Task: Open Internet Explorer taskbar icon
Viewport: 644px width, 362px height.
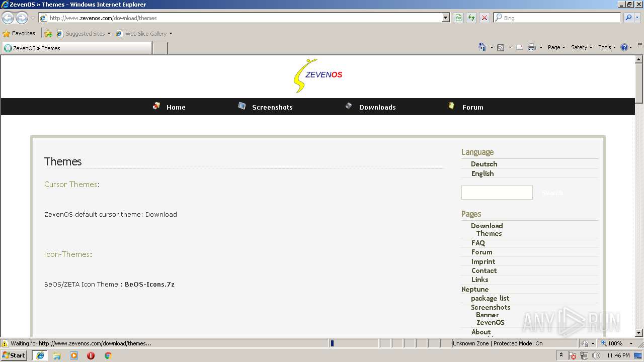Action: coord(40,355)
